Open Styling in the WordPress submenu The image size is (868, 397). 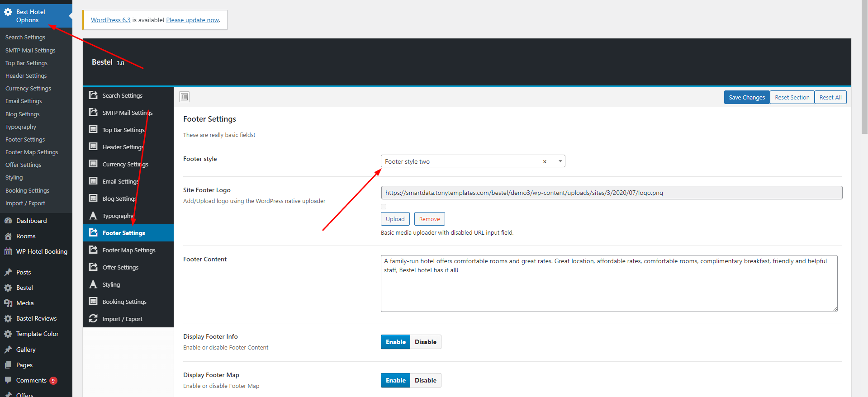pos(14,178)
